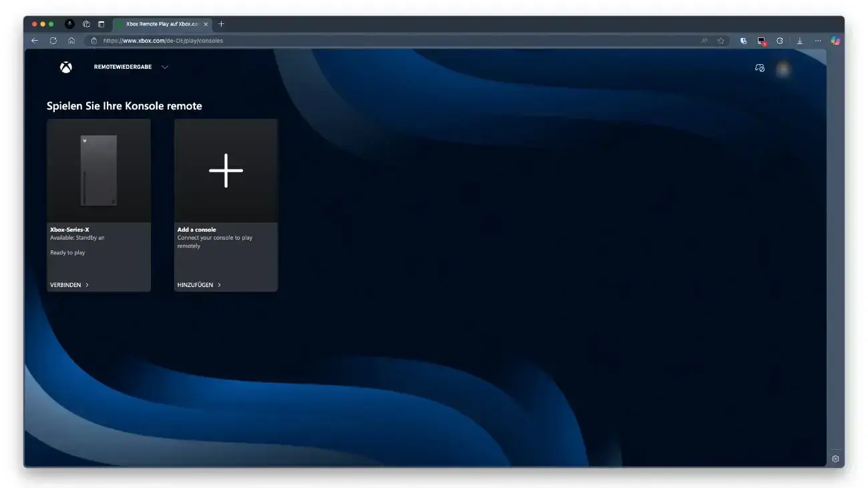This screenshot has height=488, width=868.
Task: Toggle the vertical tabs icon in title bar
Action: coord(101,24)
